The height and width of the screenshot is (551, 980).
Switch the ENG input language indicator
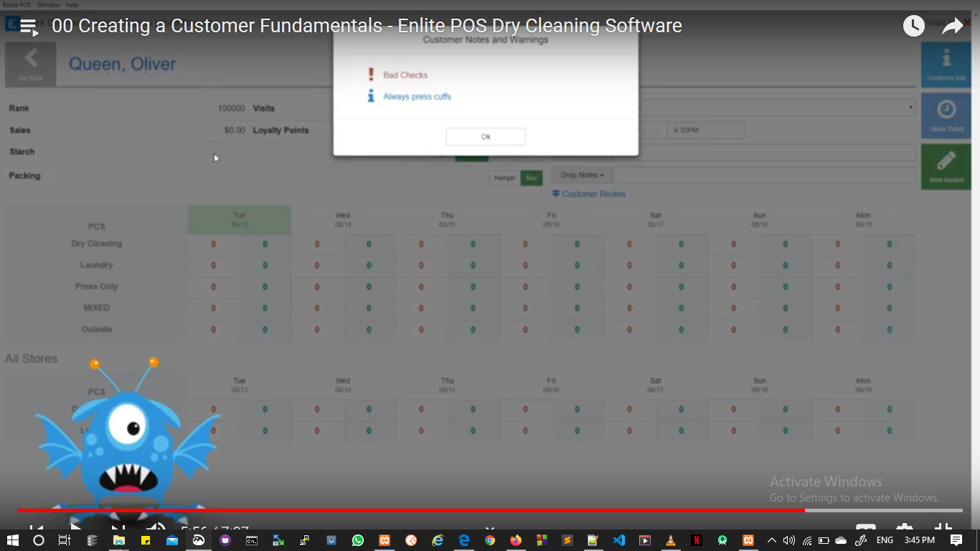tap(885, 540)
